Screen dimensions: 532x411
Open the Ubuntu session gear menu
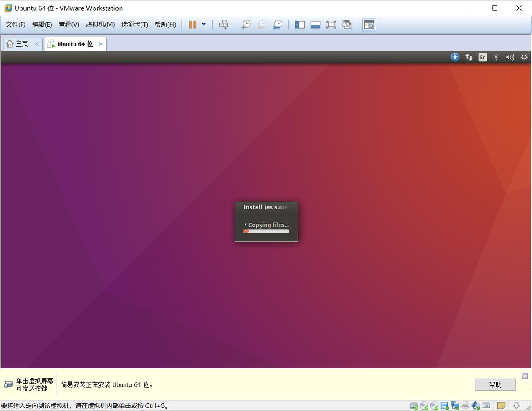(524, 57)
